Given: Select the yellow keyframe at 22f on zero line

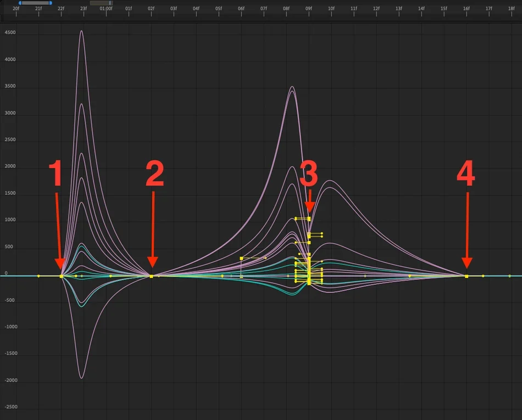Looking at the screenshot, I should tap(61, 276).
